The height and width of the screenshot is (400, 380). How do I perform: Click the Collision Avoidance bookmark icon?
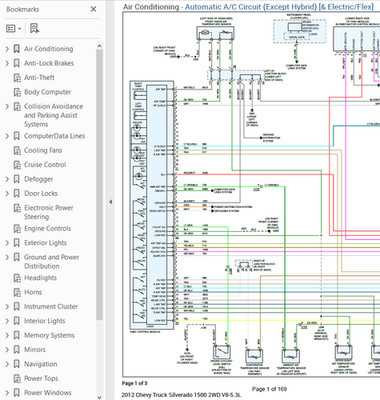point(17,107)
